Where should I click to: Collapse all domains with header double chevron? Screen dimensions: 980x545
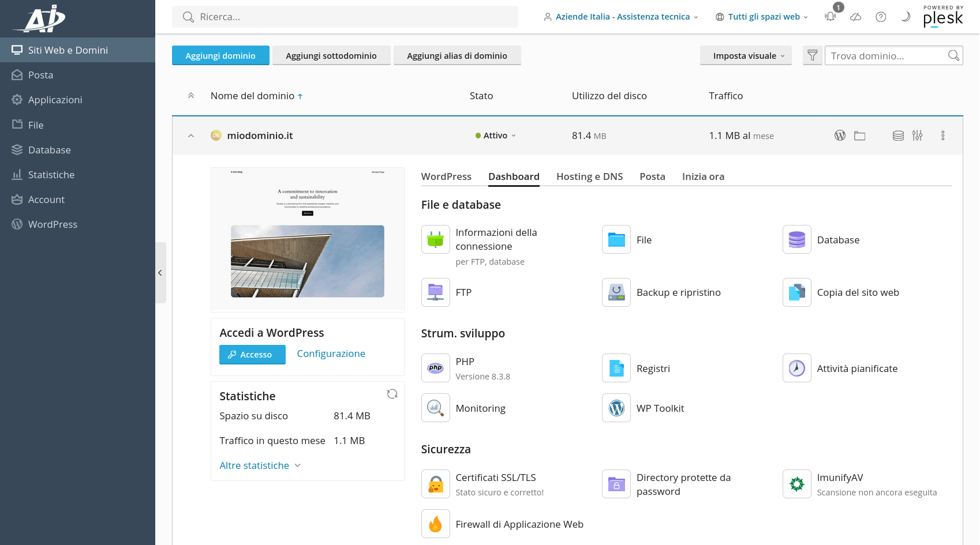click(191, 96)
